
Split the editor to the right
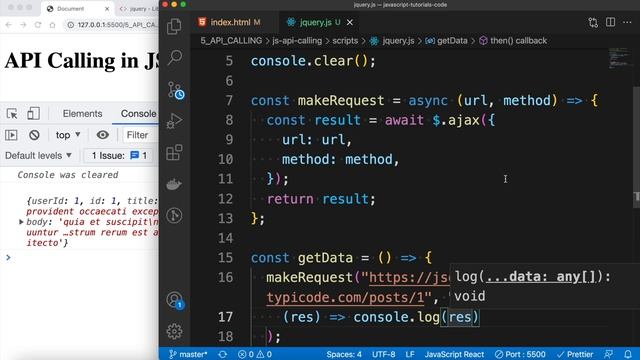pos(611,22)
